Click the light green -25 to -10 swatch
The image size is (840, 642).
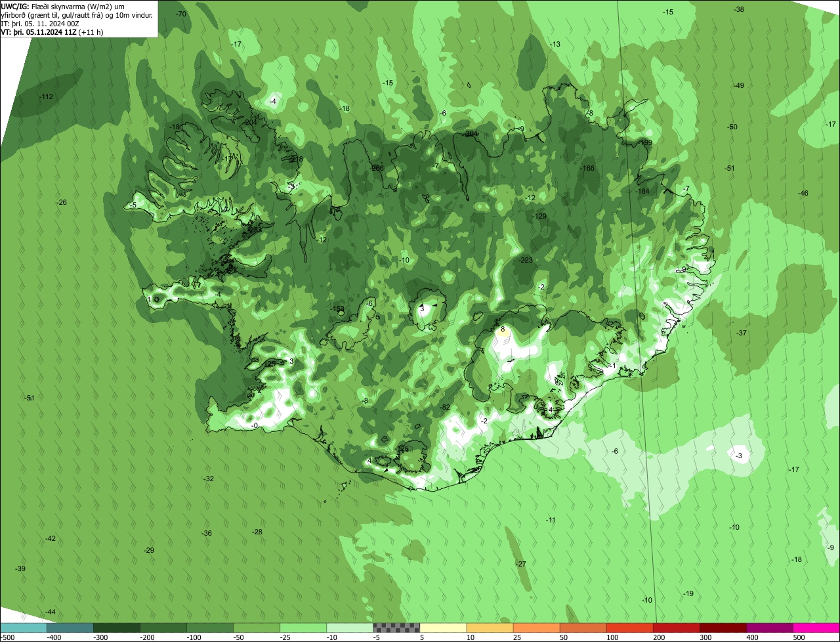click(303, 628)
